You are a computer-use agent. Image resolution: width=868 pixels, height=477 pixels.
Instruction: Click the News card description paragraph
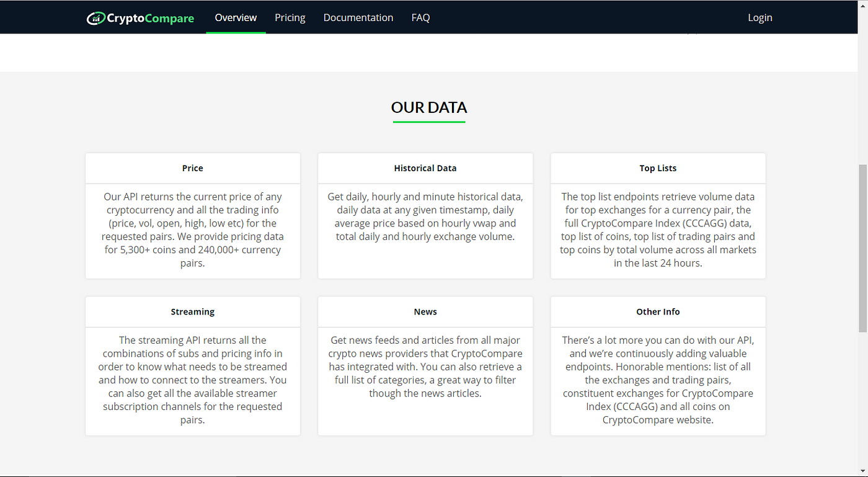coord(425,366)
